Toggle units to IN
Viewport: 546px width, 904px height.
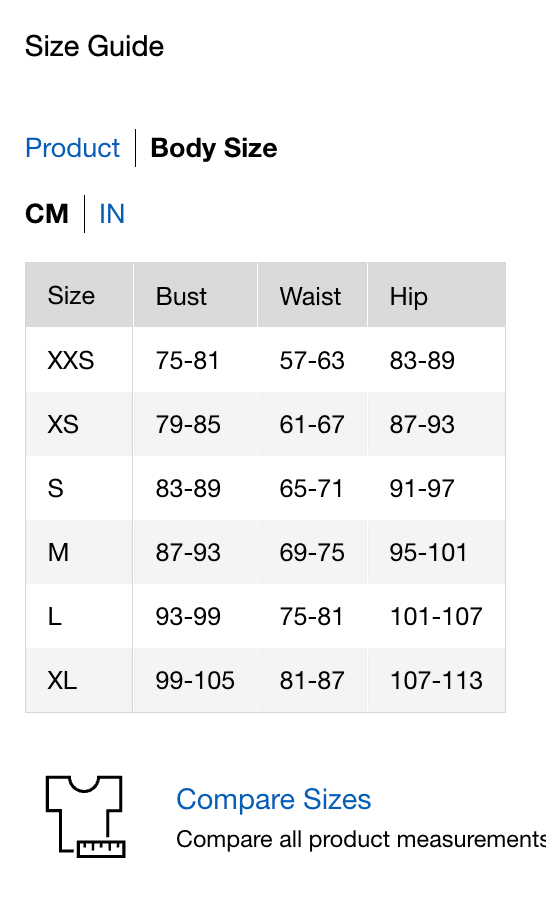[x=112, y=214]
